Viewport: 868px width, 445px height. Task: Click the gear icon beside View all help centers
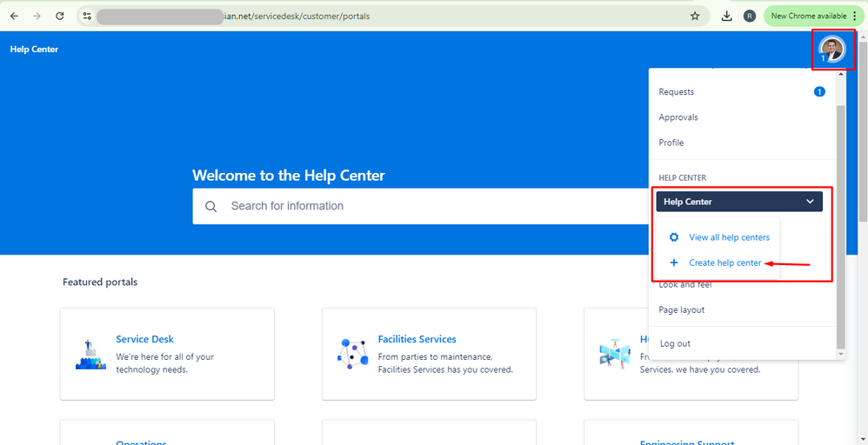[674, 237]
